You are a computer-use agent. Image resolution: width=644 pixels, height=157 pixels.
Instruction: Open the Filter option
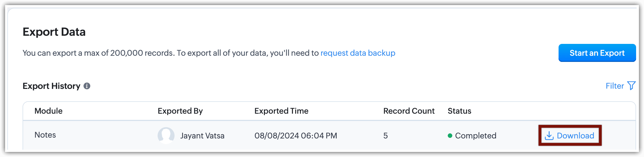(615, 86)
